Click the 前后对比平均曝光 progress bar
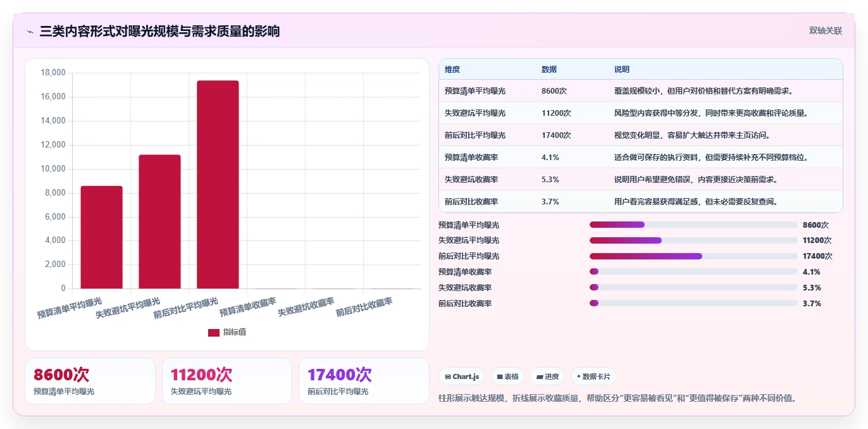 point(693,256)
